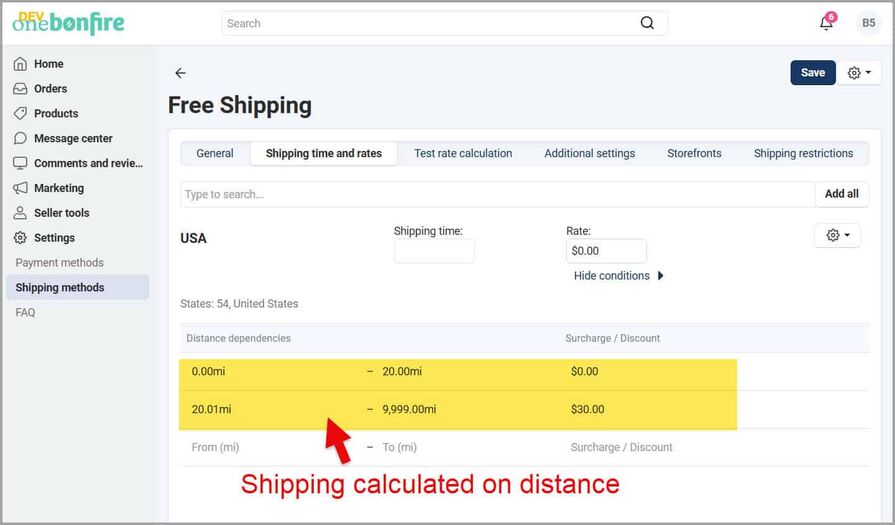895x525 pixels.
Task: Click the back arrow icon
Action: click(180, 73)
